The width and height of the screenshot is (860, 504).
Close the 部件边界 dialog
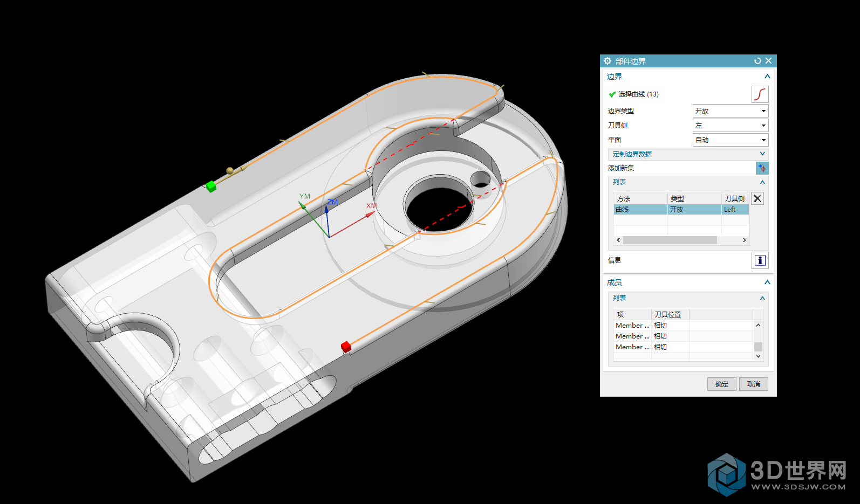pos(768,61)
